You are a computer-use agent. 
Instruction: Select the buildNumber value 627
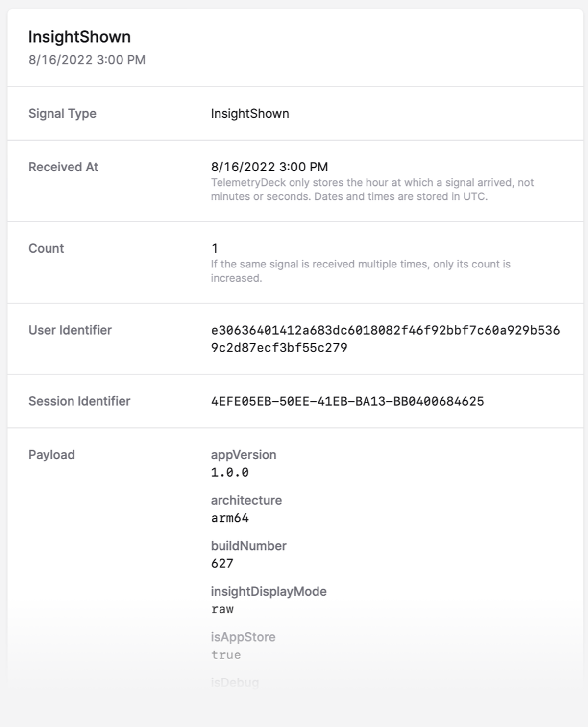(222, 563)
